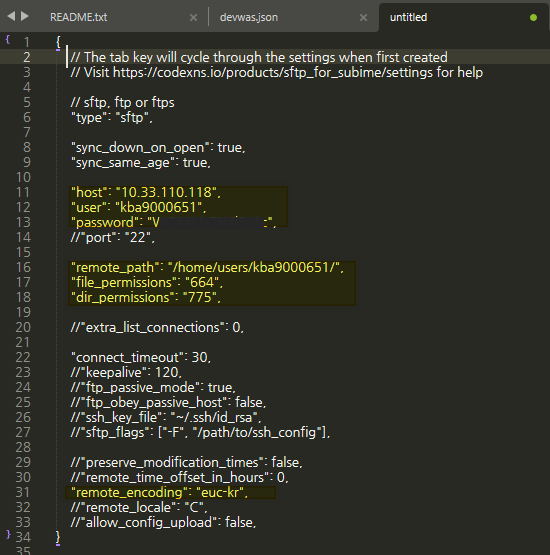550x555 pixels.
Task: Click the "ssh_key_file" line
Action: pos(166,417)
